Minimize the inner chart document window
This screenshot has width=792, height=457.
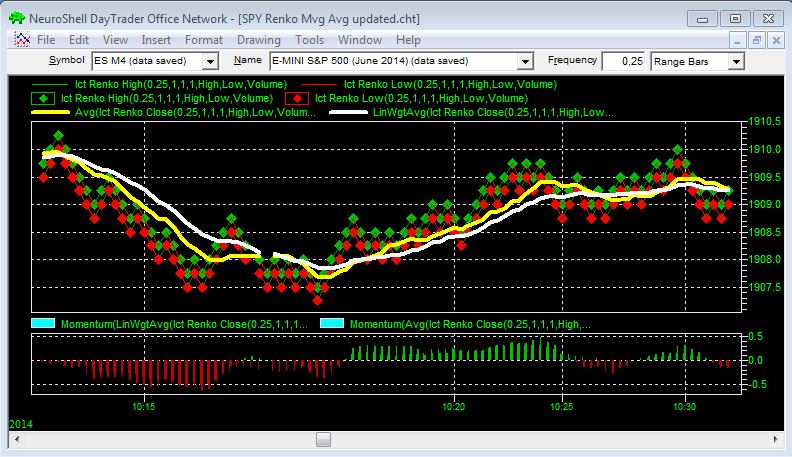pyautogui.click(x=737, y=40)
